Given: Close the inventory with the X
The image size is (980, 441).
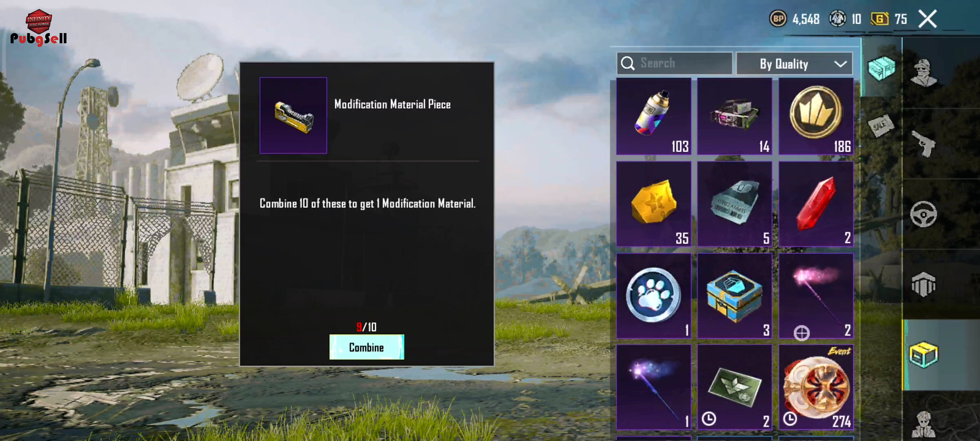Looking at the screenshot, I should pyautogui.click(x=927, y=19).
